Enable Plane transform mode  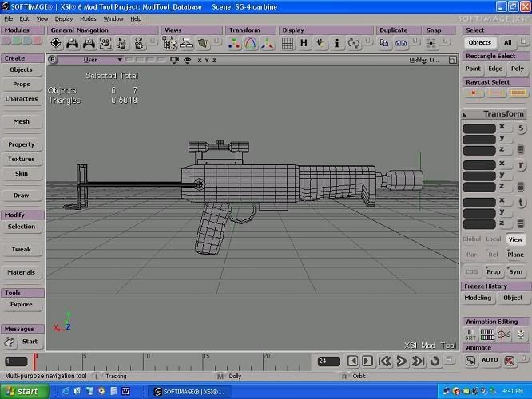pos(515,255)
